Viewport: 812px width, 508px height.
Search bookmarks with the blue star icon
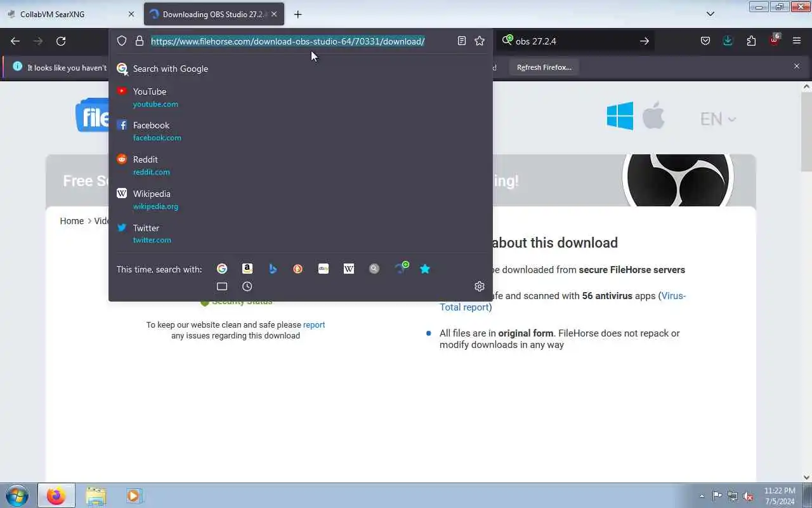click(425, 269)
